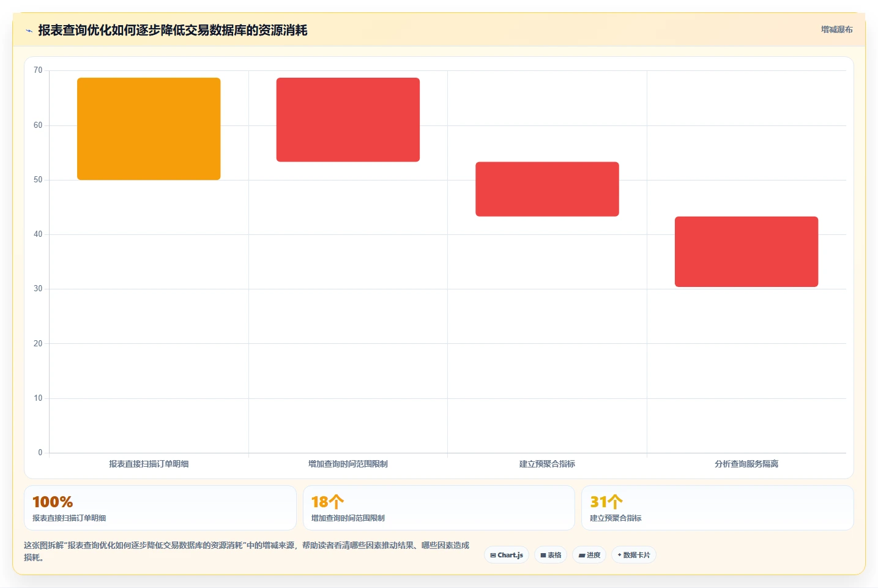Click card caption 报表直接扫描订单明细 under 100%
The width and height of the screenshot is (878, 588).
pyautogui.click(x=69, y=518)
